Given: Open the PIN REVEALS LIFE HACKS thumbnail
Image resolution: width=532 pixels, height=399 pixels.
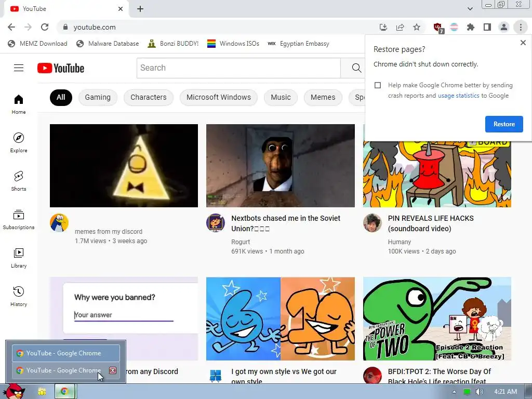Looking at the screenshot, I should pos(437,173).
